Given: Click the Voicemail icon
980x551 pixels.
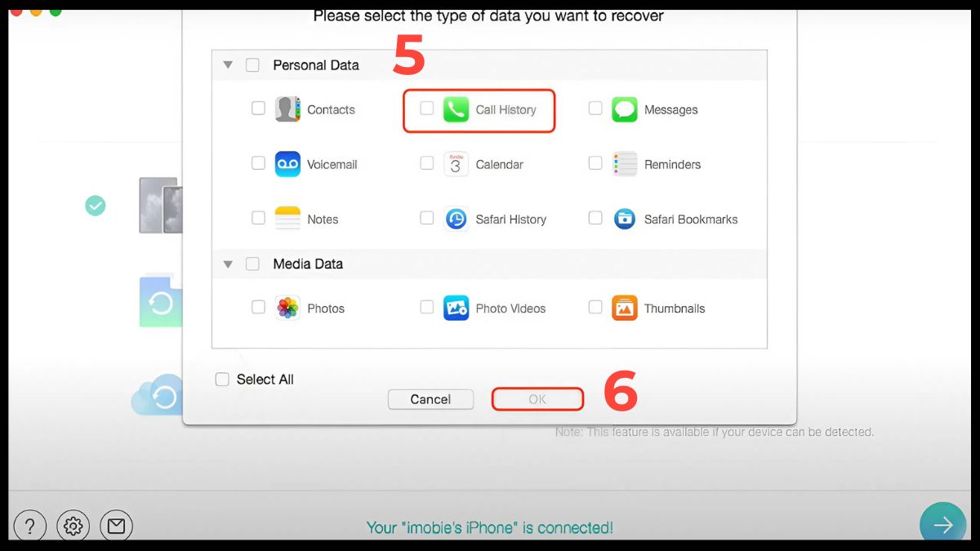Looking at the screenshot, I should [x=287, y=164].
